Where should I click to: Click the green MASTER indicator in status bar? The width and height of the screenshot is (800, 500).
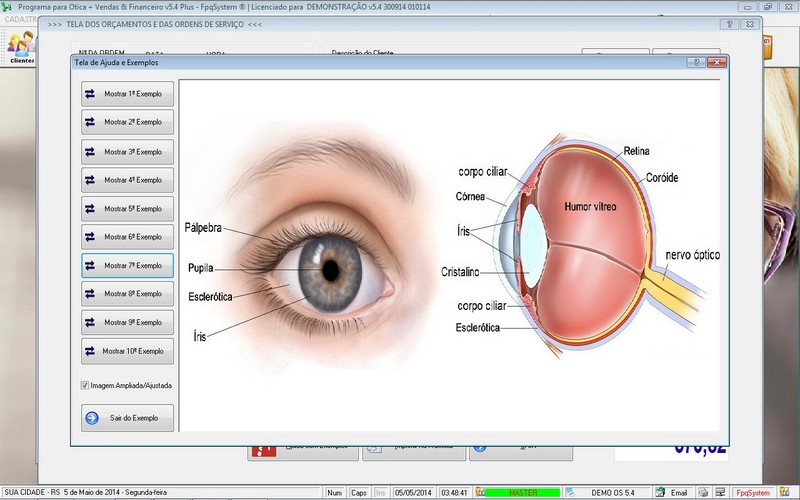click(523, 493)
